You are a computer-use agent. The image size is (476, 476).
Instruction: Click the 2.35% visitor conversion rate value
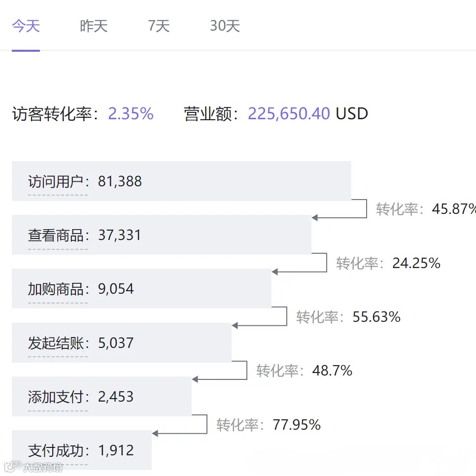pyautogui.click(x=131, y=114)
